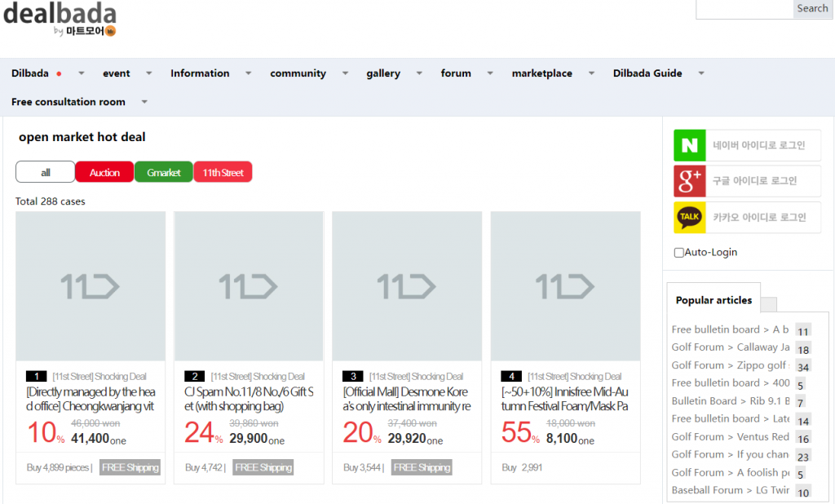Open the event menu item
Screen dimensions: 835x504
pyautogui.click(x=116, y=73)
